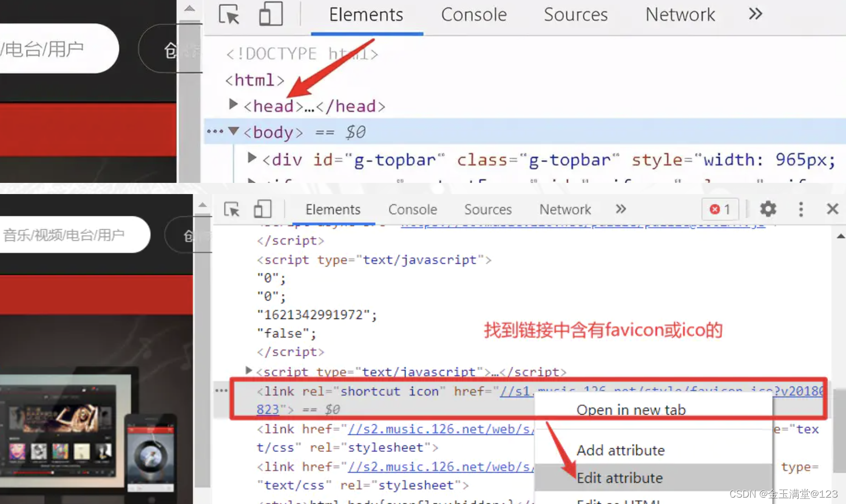Open Network tab in lower DevTools

click(x=565, y=209)
